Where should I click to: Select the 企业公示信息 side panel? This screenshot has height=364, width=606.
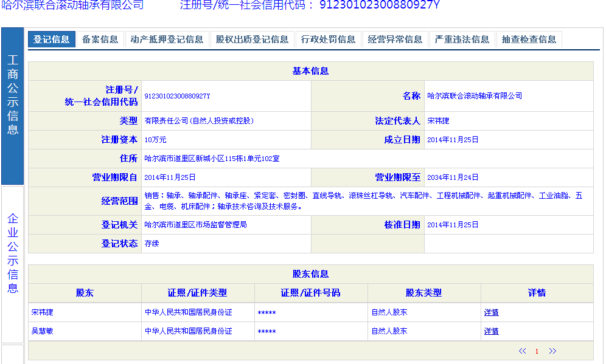click(13, 253)
